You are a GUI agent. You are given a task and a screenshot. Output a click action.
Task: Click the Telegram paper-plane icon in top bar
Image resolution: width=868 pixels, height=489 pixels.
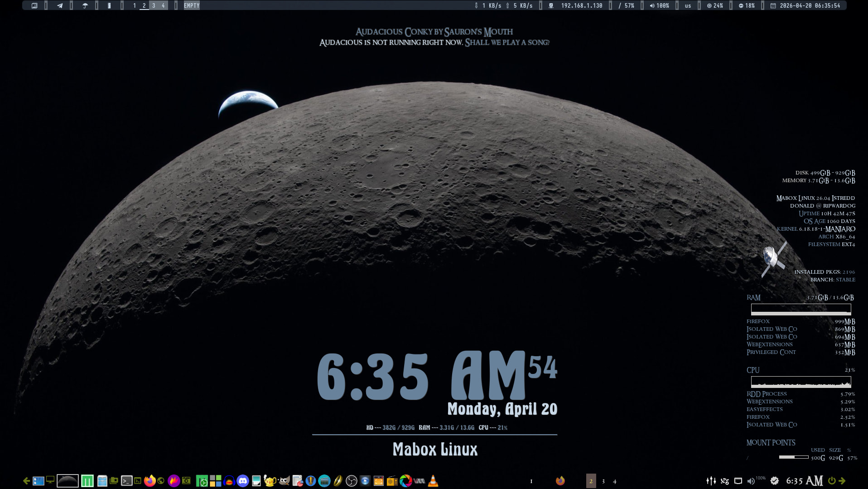60,6
